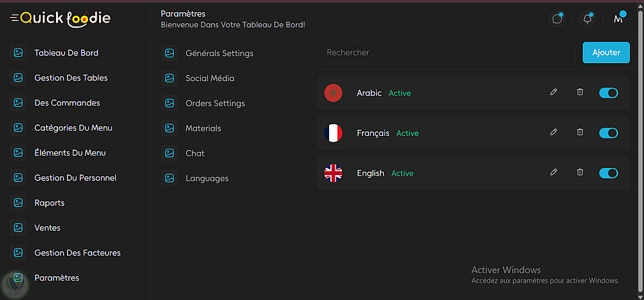Click the user profile avatar M
Screen dimensions: 644x300
618,19
